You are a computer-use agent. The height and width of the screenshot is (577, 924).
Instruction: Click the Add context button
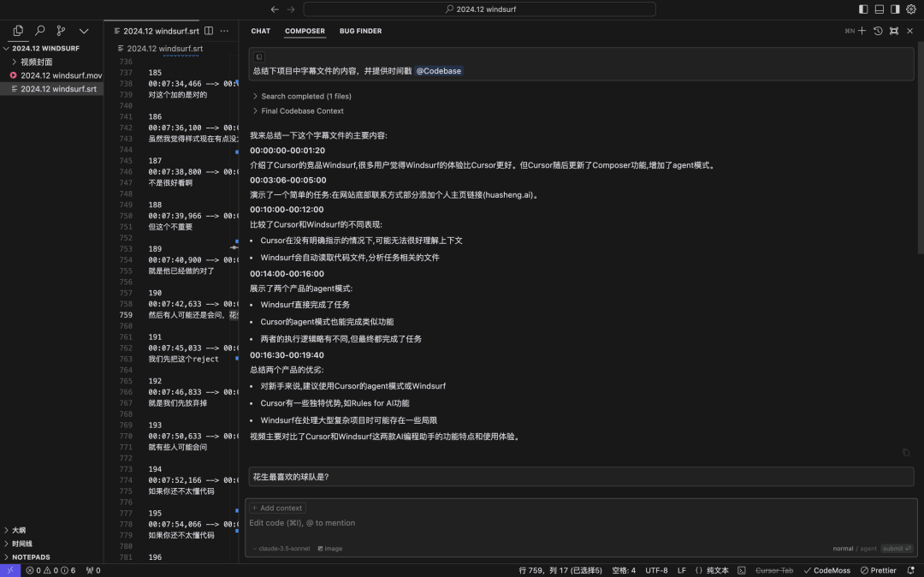pos(277,508)
